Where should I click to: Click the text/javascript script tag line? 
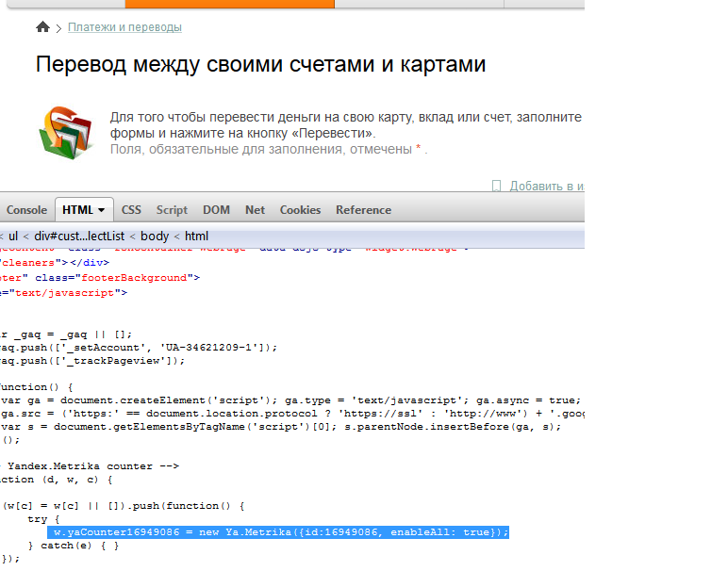[x=63, y=293]
